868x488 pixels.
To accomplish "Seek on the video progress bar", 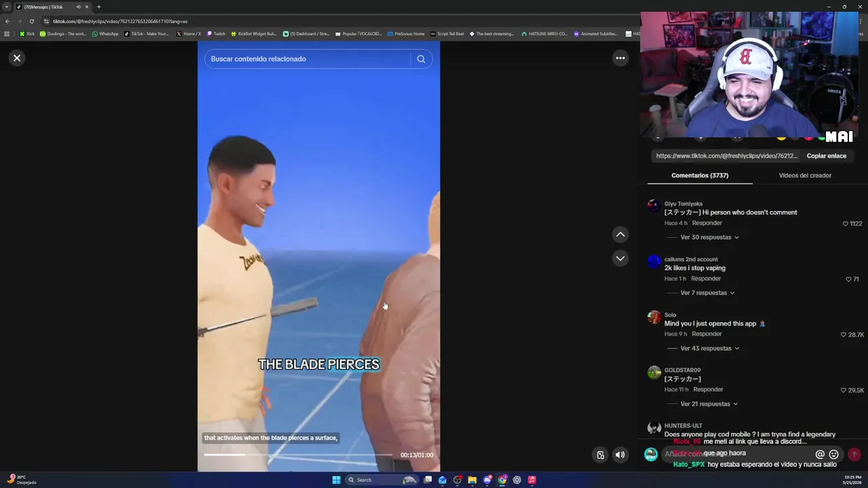I will click(x=298, y=455).
